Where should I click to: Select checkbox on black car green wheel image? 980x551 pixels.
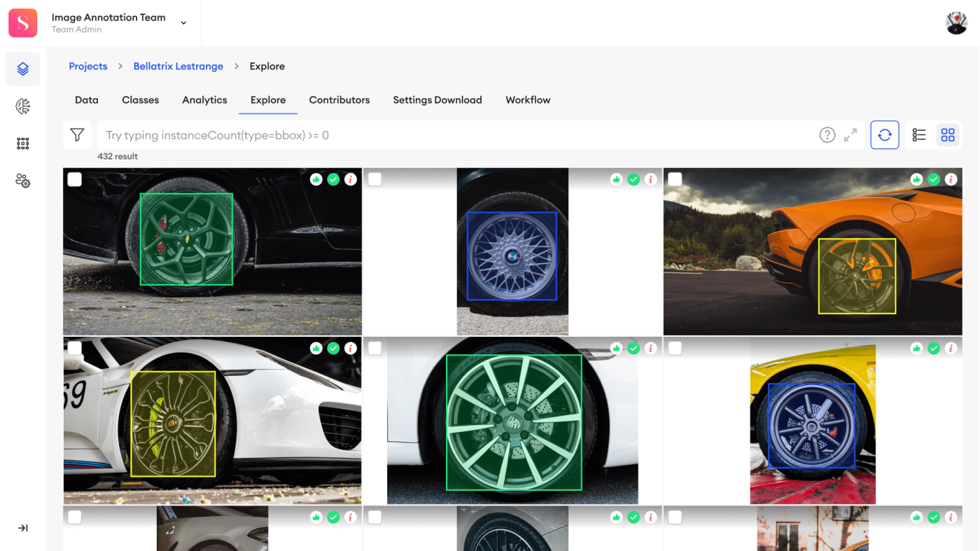[x=75, y=179]
